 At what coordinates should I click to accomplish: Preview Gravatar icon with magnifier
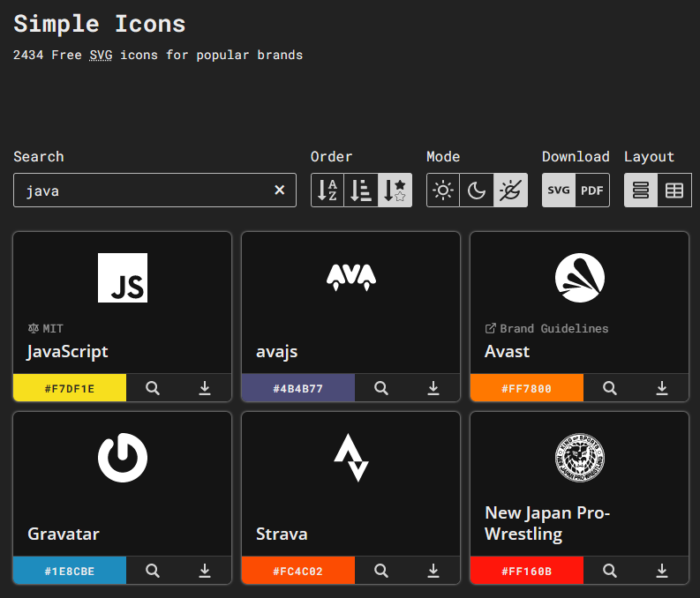(x=153, y=571)
